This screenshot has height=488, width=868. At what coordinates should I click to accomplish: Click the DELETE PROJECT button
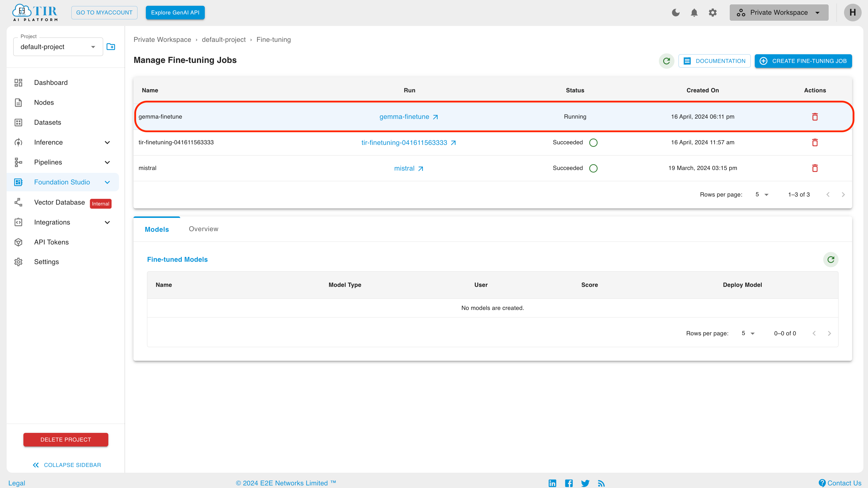pos(66,440)
